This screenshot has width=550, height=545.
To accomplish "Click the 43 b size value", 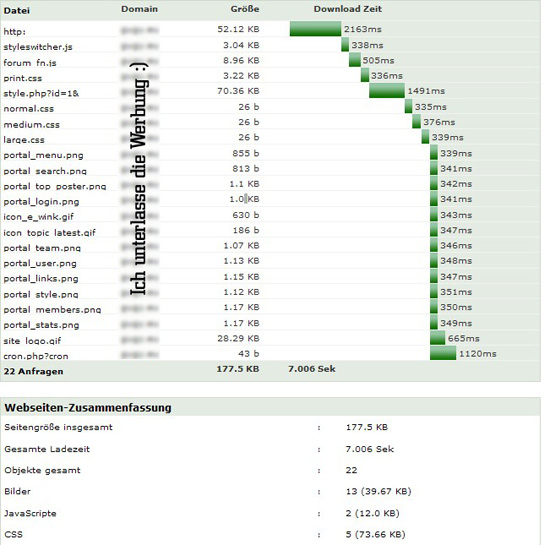I will 249,354.
